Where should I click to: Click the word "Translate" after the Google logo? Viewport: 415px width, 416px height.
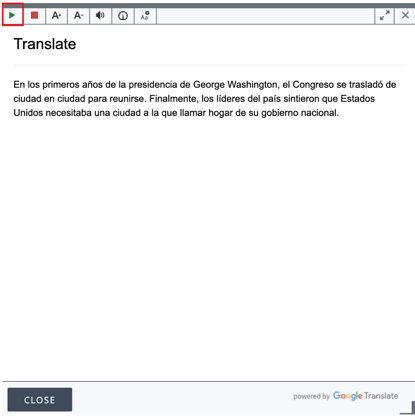point(381,396)
